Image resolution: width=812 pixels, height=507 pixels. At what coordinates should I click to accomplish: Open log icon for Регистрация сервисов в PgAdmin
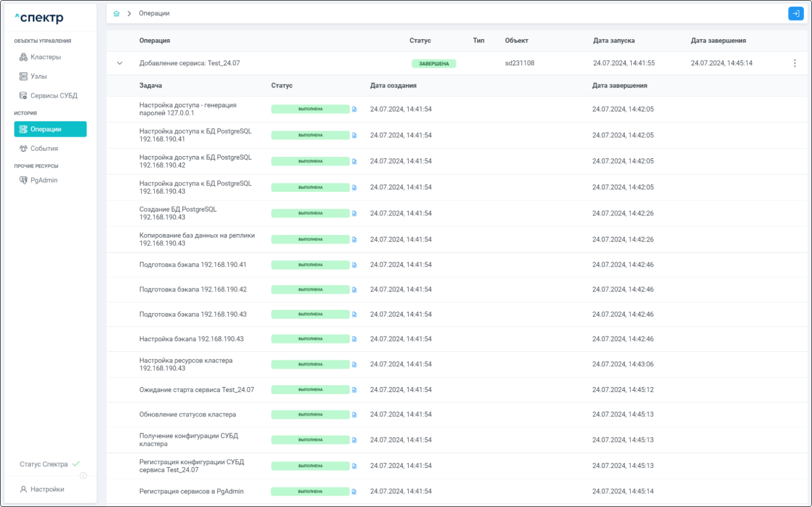coord(354,492)
